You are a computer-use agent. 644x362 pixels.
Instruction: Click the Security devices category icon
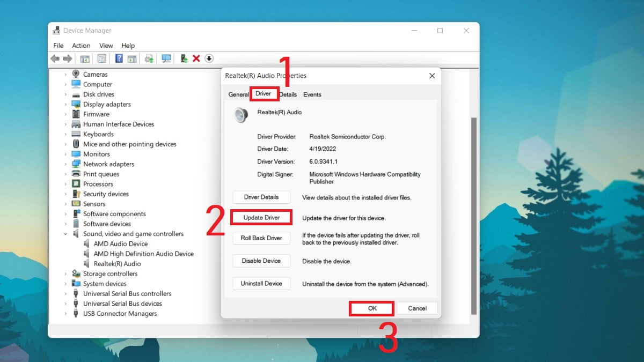76,194
